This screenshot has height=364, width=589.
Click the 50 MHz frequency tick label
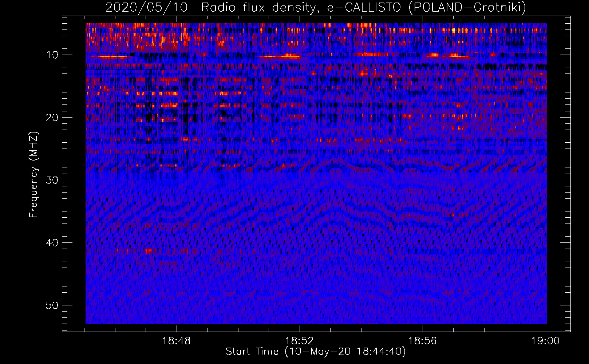click(52, 305)
